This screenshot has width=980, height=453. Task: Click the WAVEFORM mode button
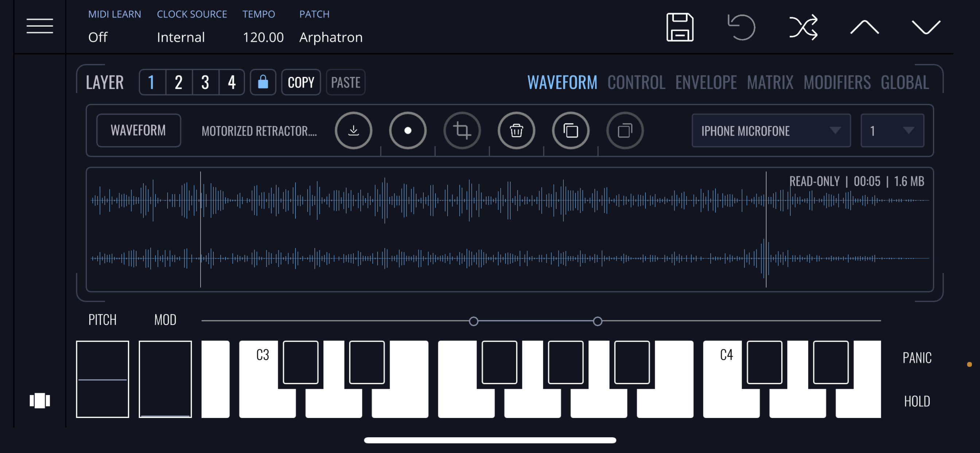139,131
